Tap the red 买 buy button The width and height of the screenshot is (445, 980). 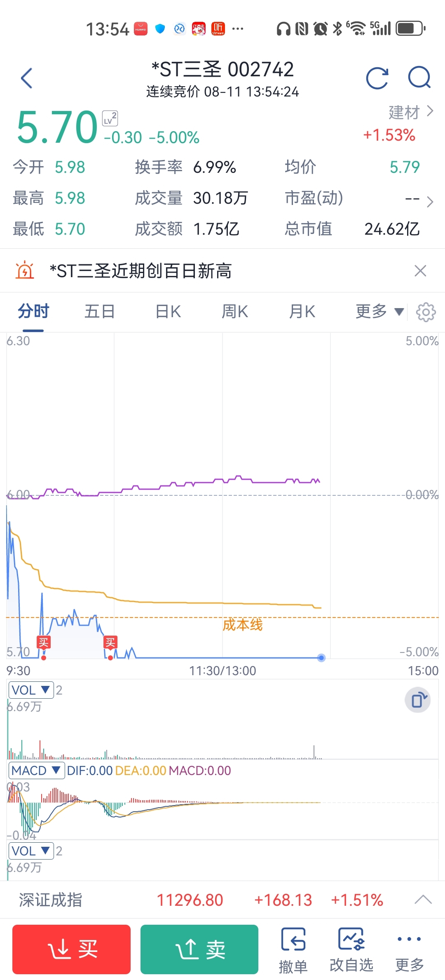(71, 949)
